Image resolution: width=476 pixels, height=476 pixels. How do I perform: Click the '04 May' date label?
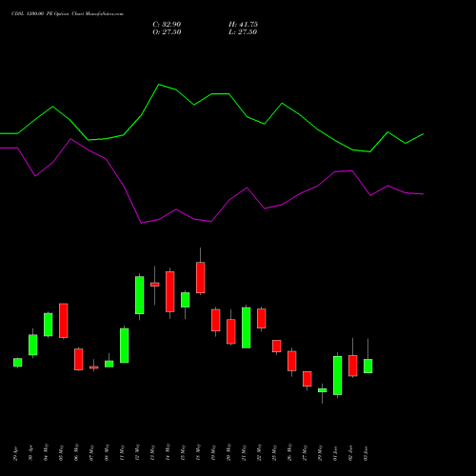[x=47, y=452]
